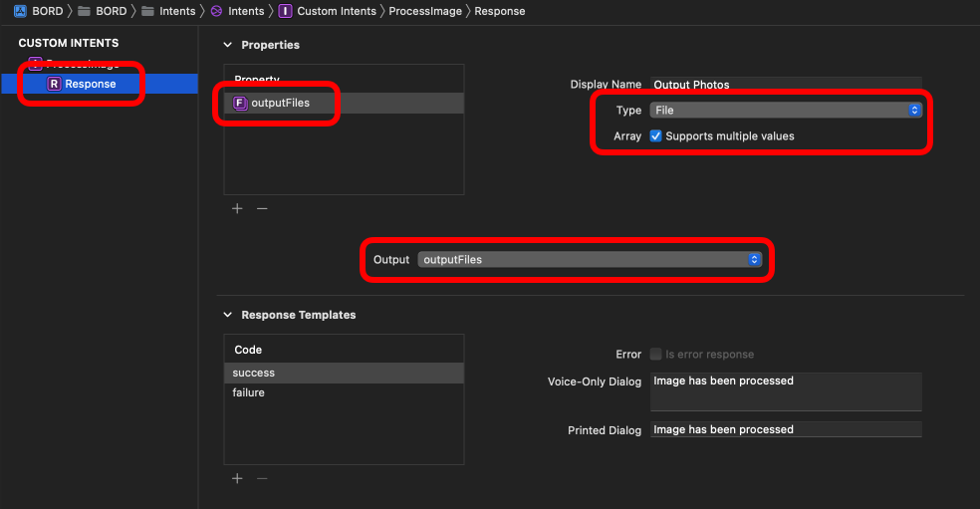Collapse the Response Templates section
The height and width of the screenshot is (509, 980).
[x=228, y=315]
